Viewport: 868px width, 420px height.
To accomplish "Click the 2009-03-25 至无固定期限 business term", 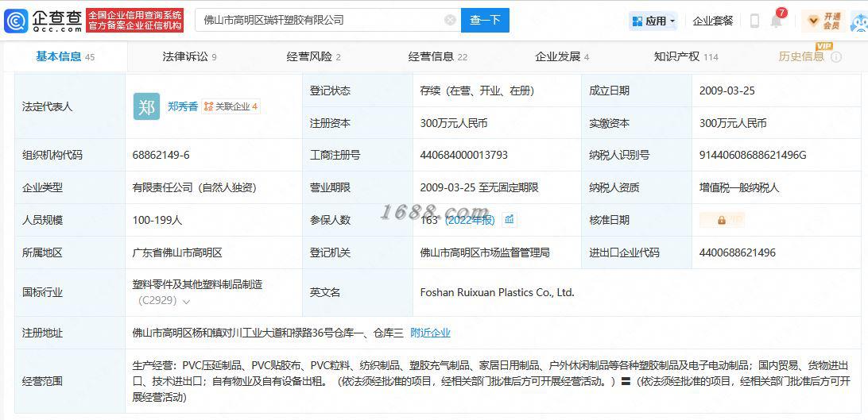I will (479, 187).
